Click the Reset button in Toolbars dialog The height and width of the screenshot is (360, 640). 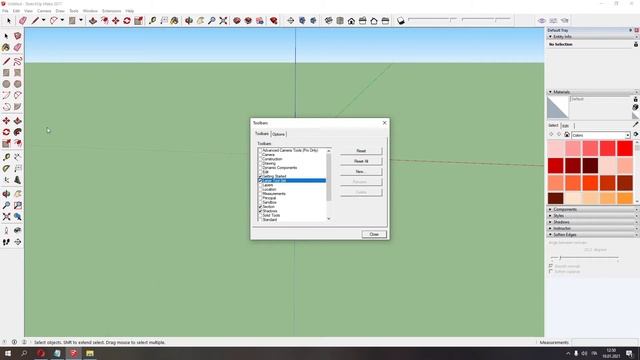(361, 151)
